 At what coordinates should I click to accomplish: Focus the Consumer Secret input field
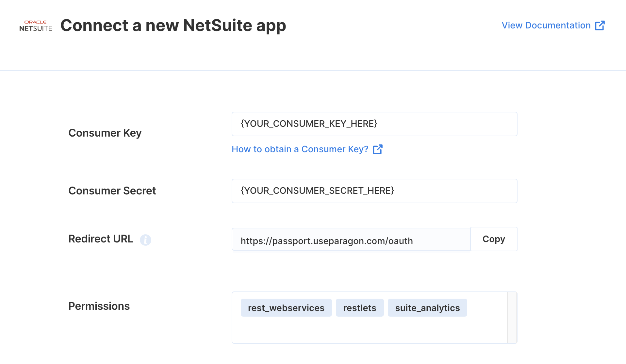[374, 191]
